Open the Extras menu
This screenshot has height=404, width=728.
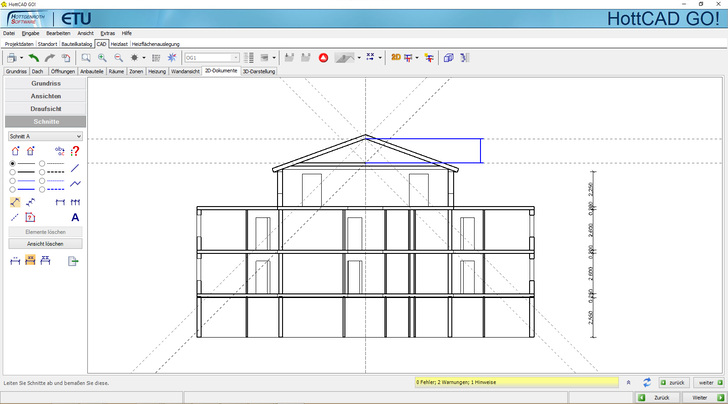pos(107,33)
